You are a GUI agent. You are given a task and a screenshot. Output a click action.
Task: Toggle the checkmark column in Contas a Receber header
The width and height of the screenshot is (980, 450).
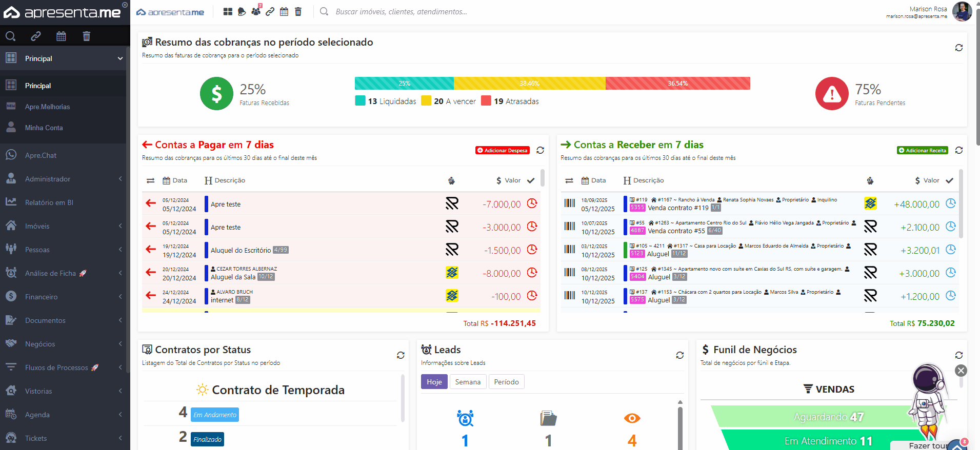pyautogui.click(x=949, y=180)
